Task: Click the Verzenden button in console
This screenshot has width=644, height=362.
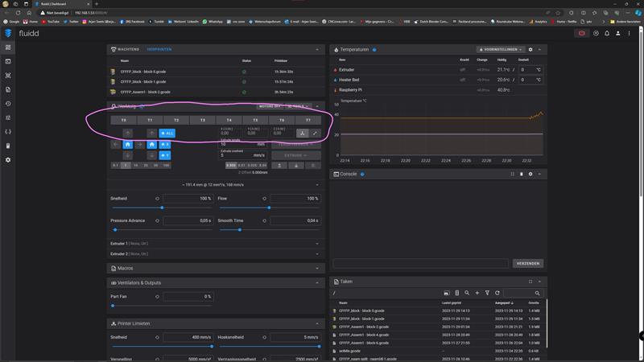Action: [x=527, y=263]
